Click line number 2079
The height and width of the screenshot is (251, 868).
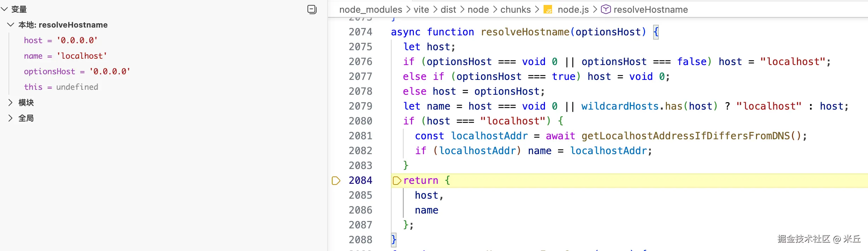click(360, 106)
